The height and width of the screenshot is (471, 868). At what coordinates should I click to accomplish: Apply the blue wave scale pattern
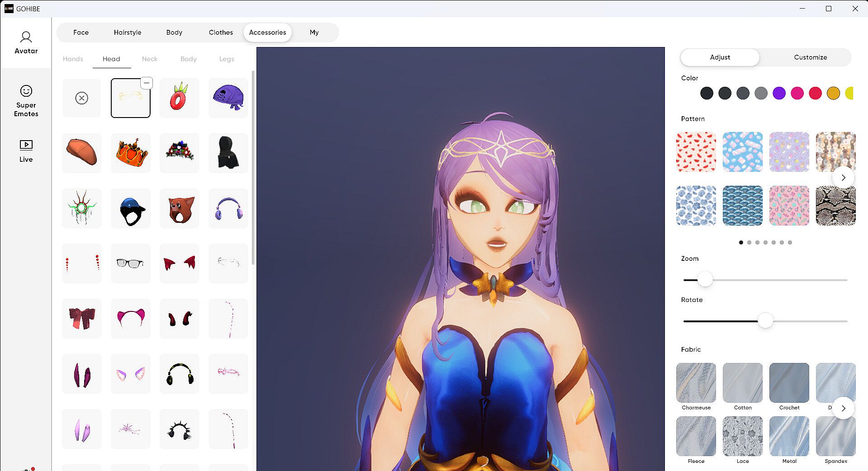coord(743,206)
